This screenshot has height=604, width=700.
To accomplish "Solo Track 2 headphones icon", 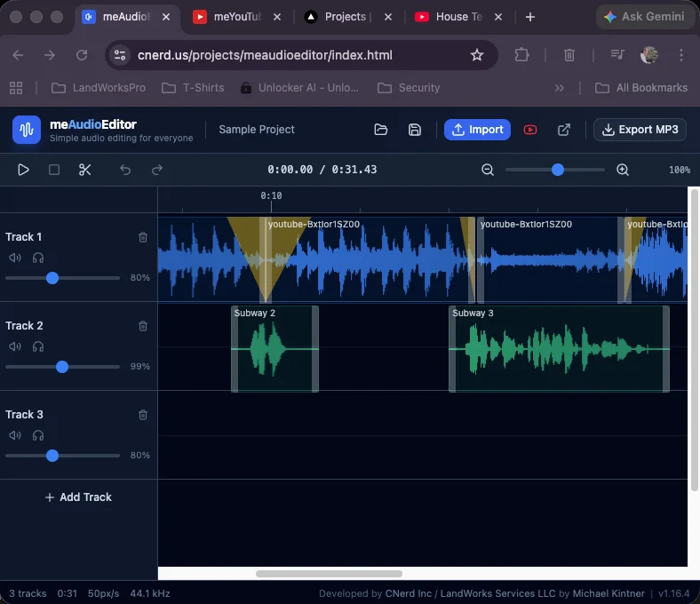I will [38, 346].
